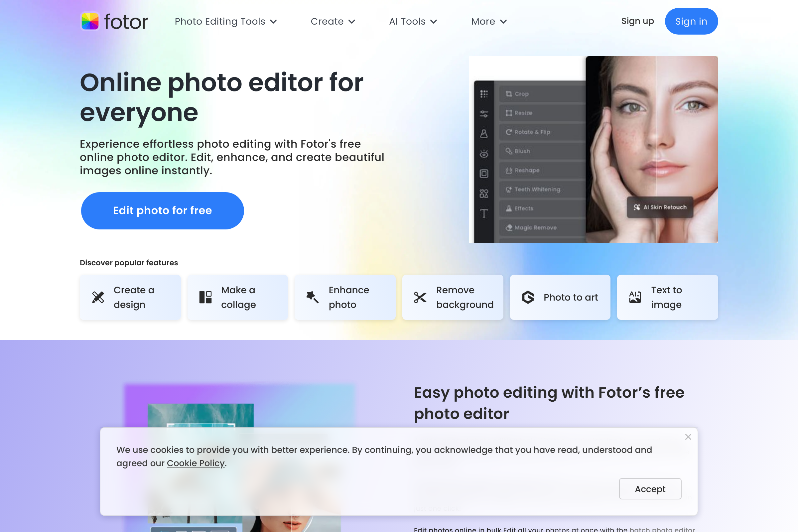Click the Sign up link
The height and width of the screenshot is (532, 798).
(x=637, y=21)
